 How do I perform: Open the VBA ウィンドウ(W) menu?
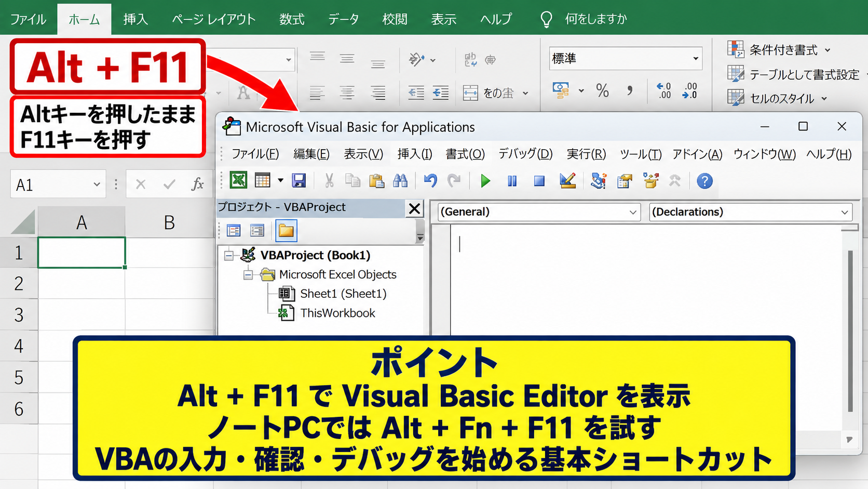click(x=764, y=154)
